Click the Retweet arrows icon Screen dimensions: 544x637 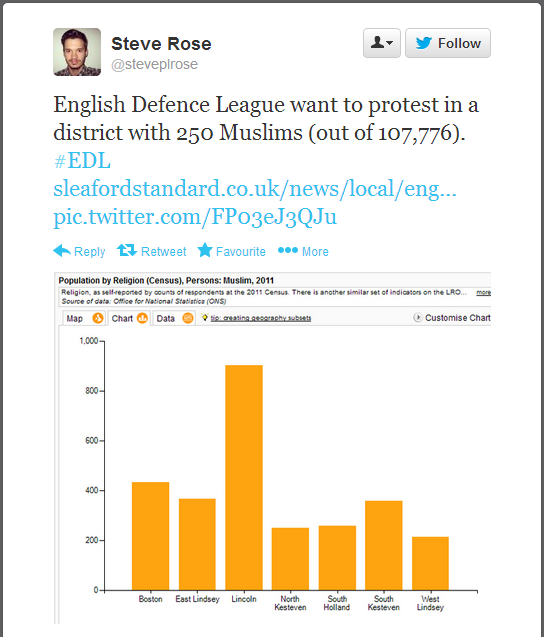127,250
